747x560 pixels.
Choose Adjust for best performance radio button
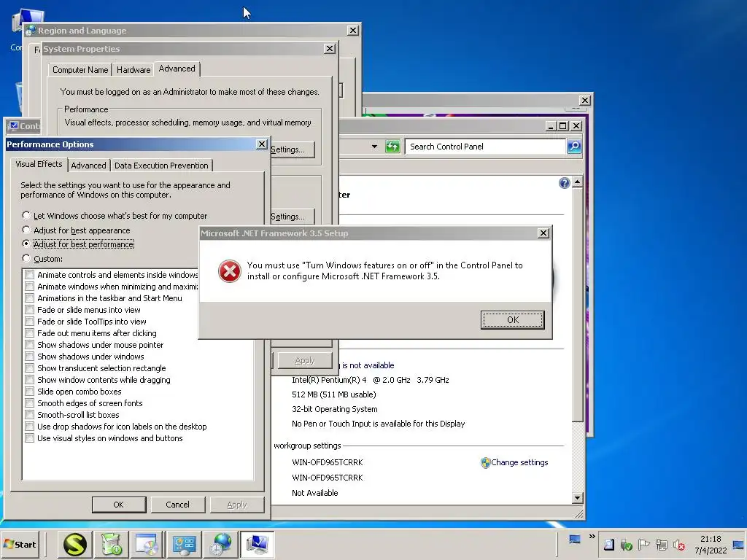(x=26, y=244)
